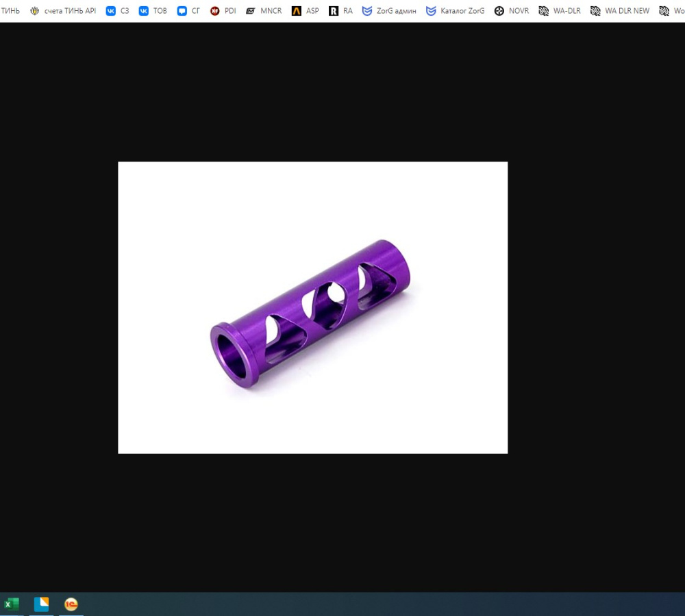Open the счета ТИНЬ API bookmark

click(63, 11)
